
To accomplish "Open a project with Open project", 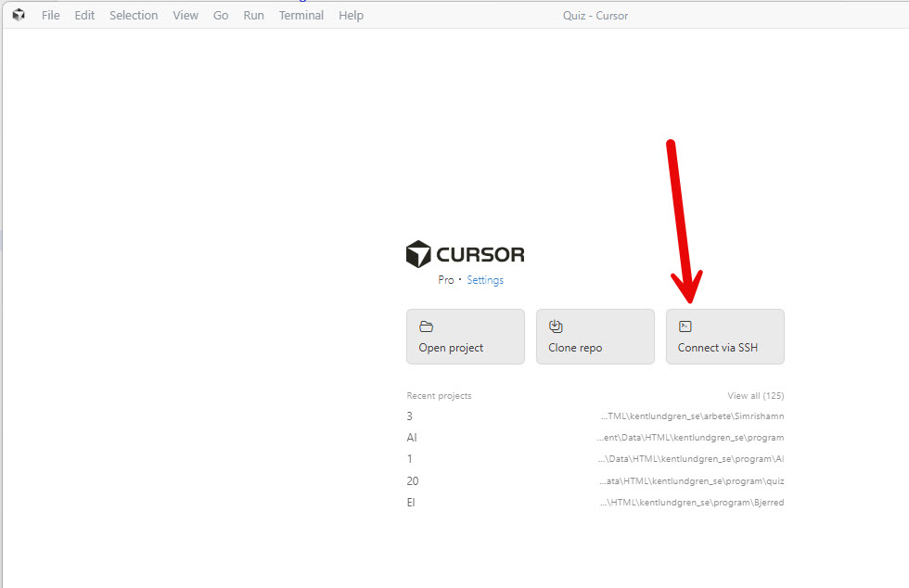I will point(465,337).
